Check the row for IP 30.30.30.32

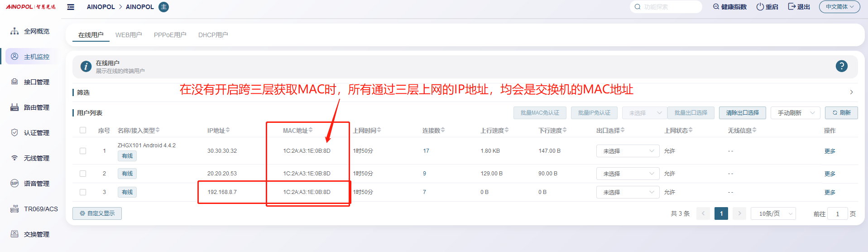pyautogui.click(x=83, y=151)
